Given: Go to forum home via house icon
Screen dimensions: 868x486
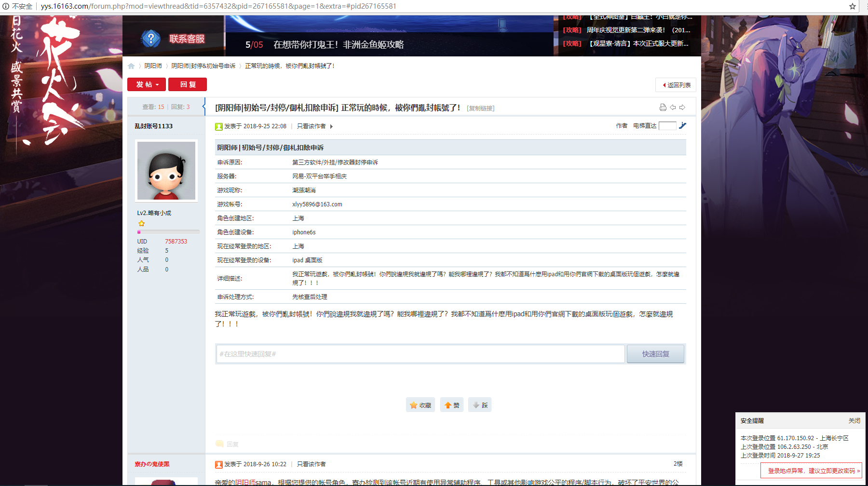Looking at the screenshot, I should (131, 66).
